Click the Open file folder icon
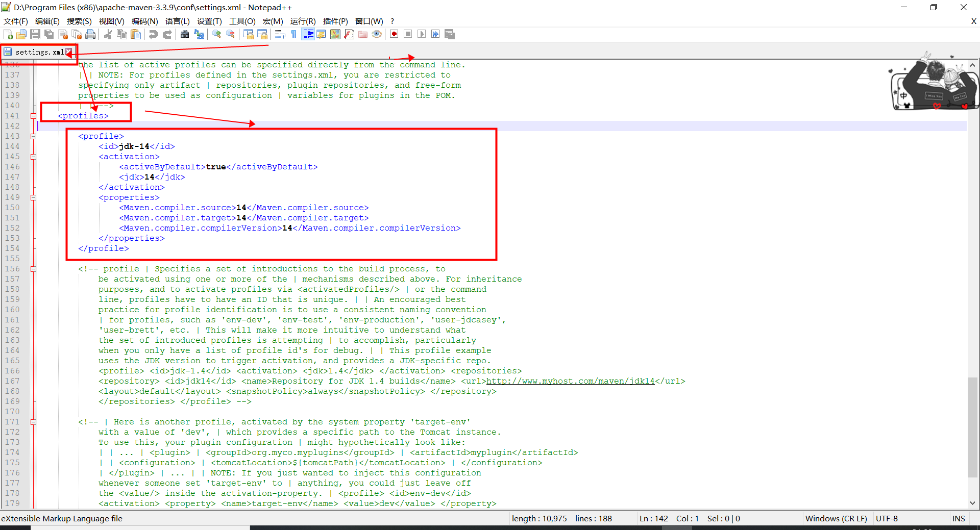 (x=21, y=34)
